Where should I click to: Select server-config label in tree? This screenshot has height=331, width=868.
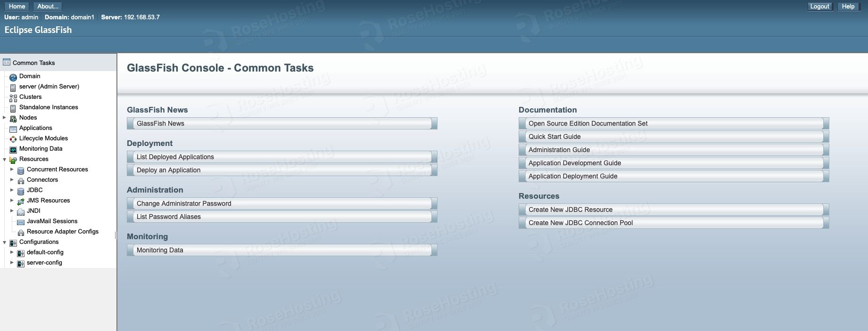(44, 262)
